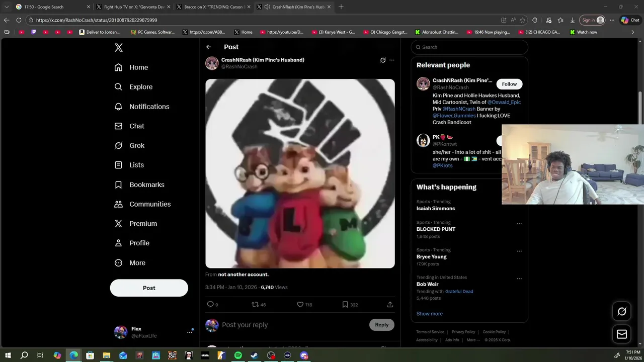Open the @Oswald_Epic mention link
Screen dimensions: 644x362
(504, 102)
